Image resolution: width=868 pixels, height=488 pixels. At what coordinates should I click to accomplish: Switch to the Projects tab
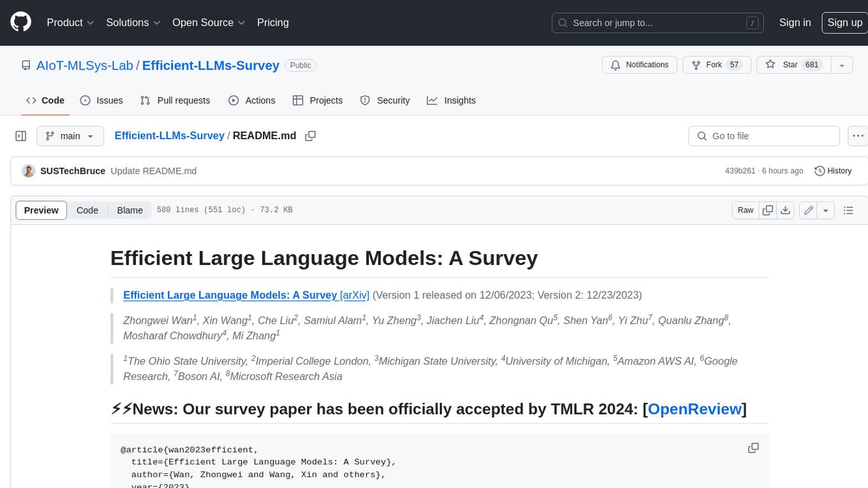[318, 100]
